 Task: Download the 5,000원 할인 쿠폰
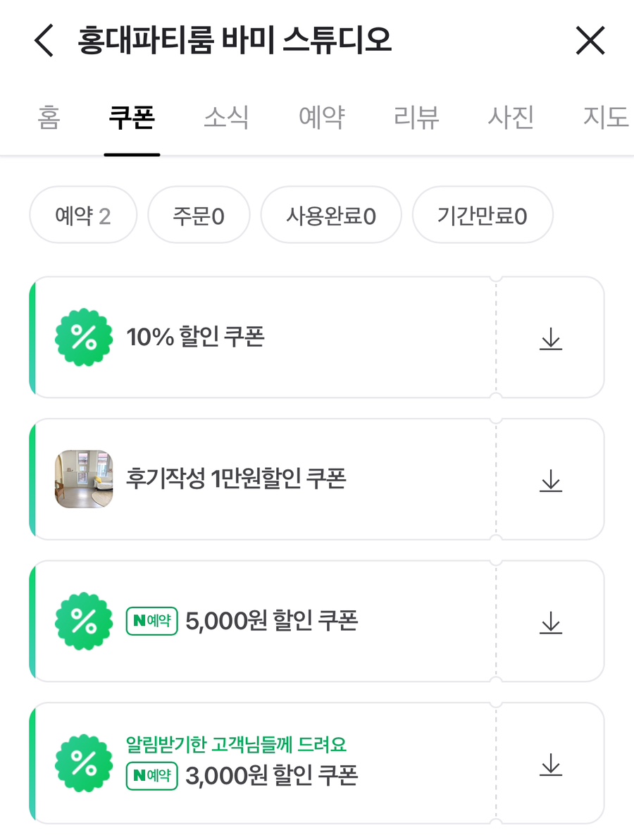click(550, 622)
